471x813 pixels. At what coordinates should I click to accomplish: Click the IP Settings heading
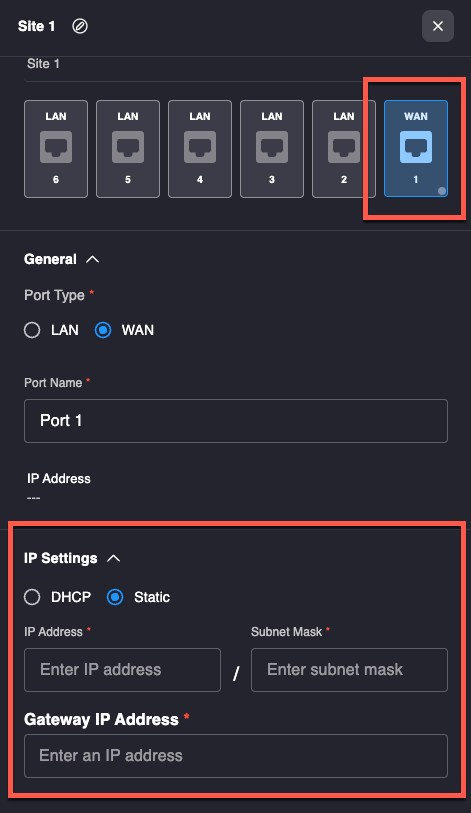61,558
